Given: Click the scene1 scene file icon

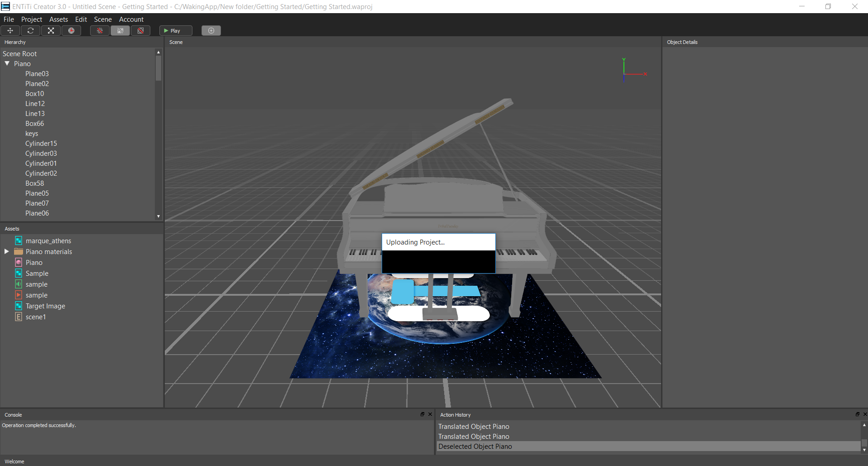Looking at the screenshot, I should pos(19,317).
